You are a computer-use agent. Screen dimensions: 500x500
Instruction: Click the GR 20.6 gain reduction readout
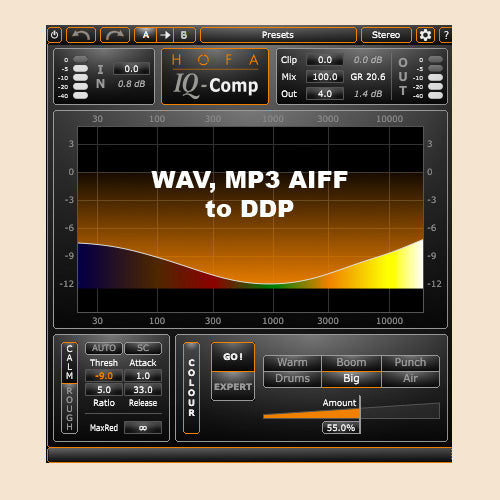pyautogui.click(x=368, y=77)
